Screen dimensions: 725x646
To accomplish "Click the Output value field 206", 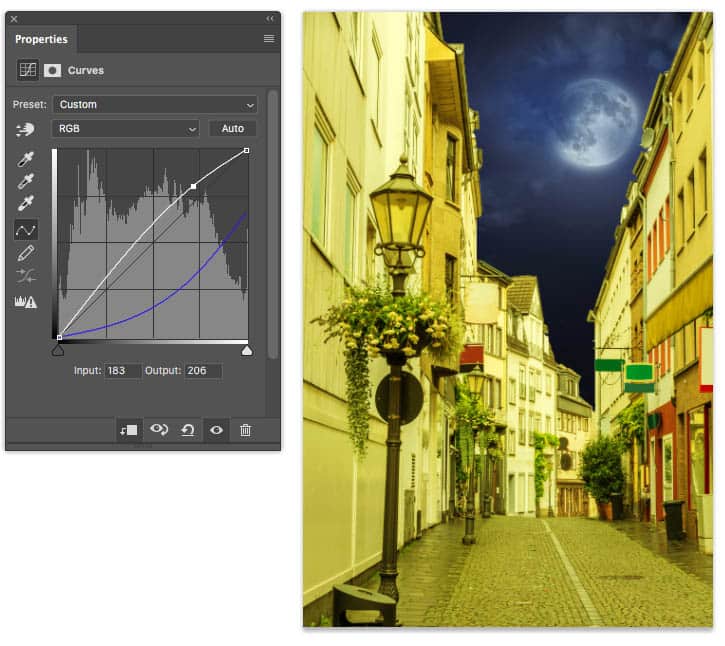I will pyautogui.click(x=203, y=371).
